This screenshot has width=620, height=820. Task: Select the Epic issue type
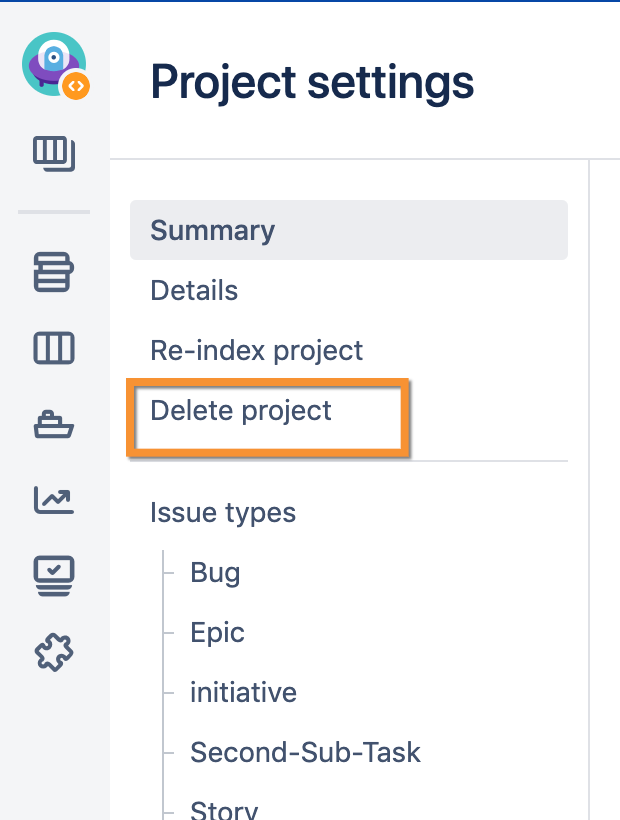coord(217,632)
